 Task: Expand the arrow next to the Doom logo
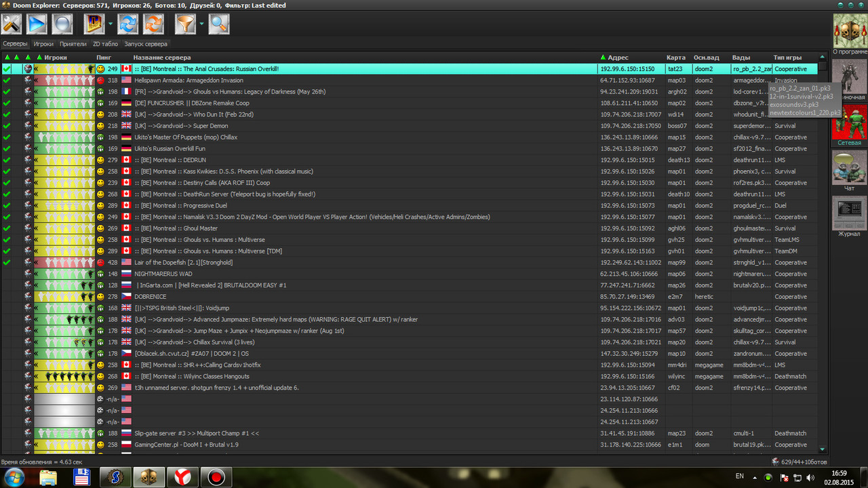click(x=110, y=24)
